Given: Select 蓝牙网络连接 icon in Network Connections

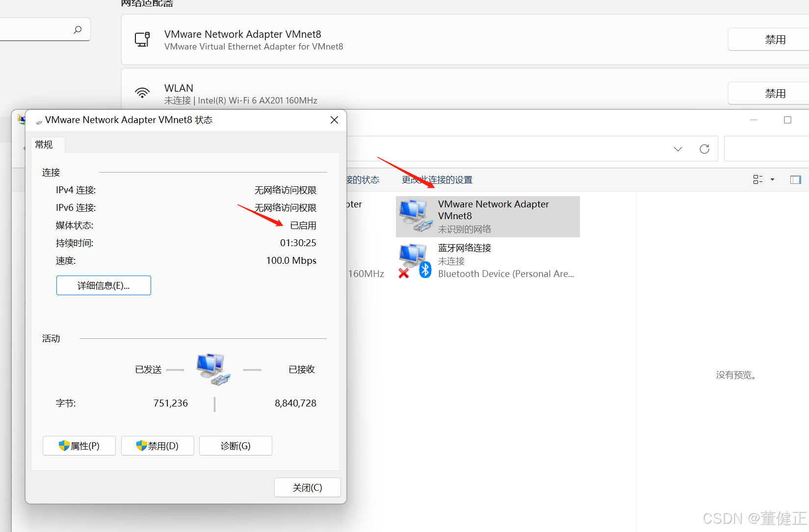Looking at the screenshot, I should [415, 261].
